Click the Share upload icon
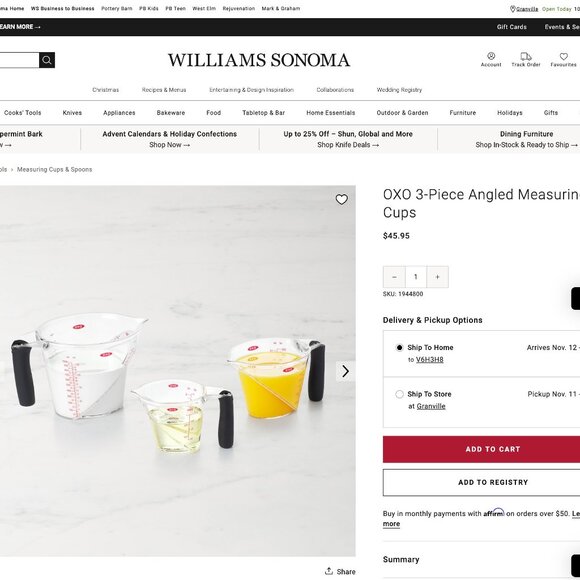 click(x=328, y=571)
